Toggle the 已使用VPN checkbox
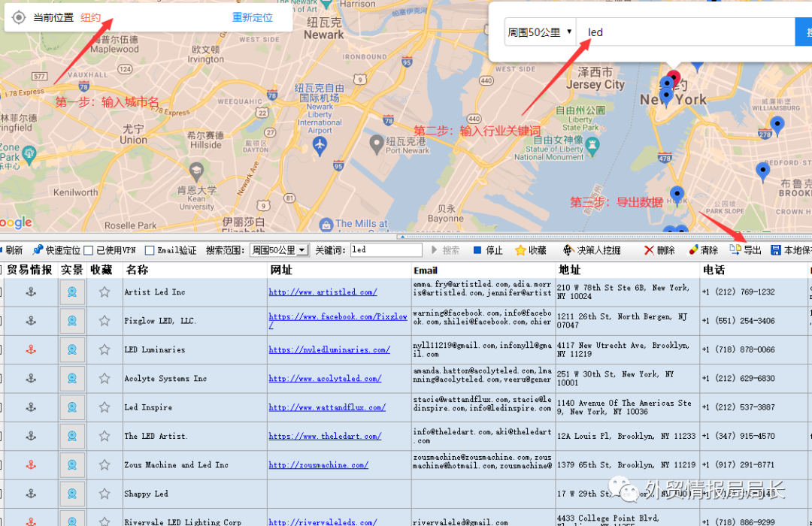The height and width of the screenshot is (526, 812). [89, 250]
